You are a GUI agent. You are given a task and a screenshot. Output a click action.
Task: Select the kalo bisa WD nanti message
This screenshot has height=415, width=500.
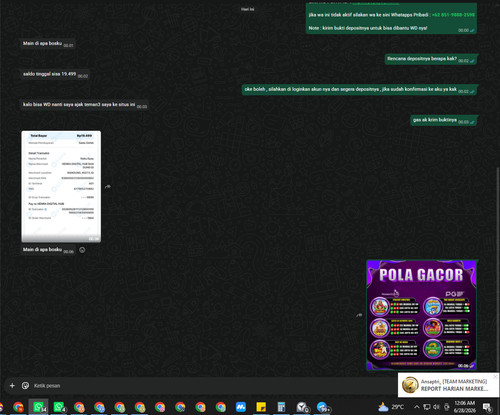coord(85,105)
